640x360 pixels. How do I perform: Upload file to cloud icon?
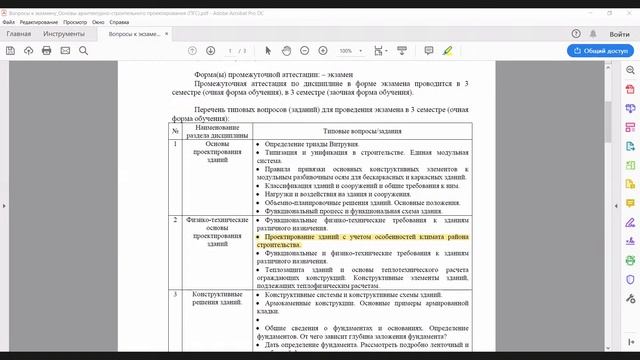tap(29, 51)
